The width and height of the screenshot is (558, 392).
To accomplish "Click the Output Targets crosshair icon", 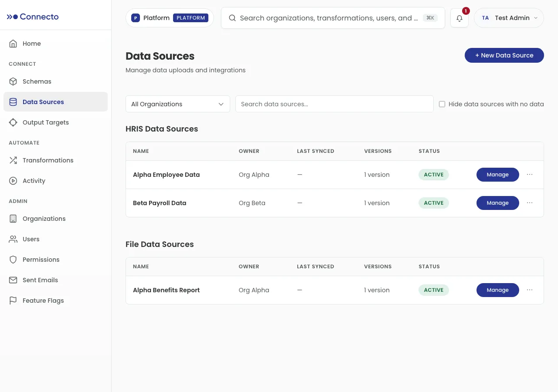I will pyautogui.click(x=13, y=122).
